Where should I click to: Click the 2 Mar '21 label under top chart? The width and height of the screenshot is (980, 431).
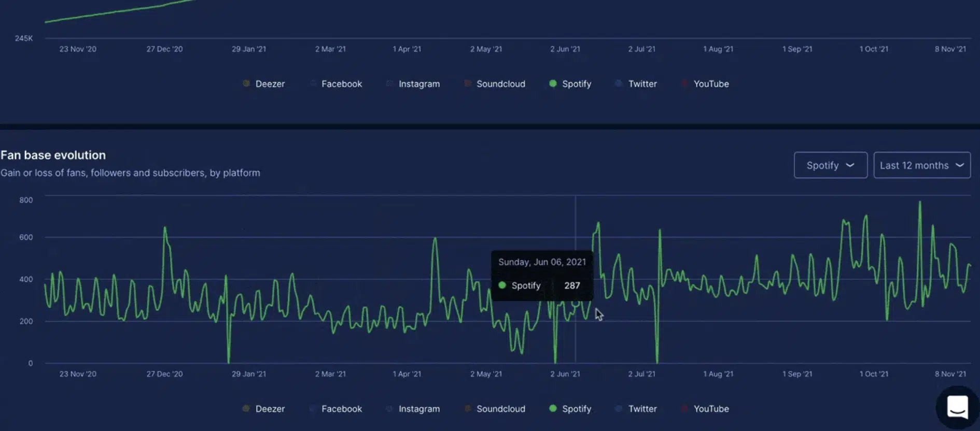(x=330, y=49)
